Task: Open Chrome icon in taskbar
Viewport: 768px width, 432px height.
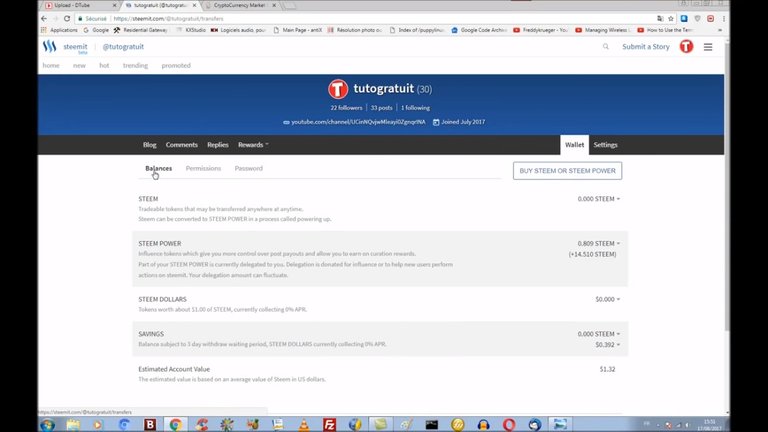Action: [175, 425]
